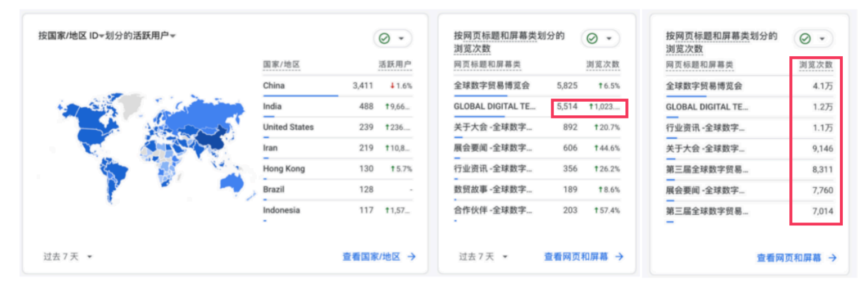868x295 pixels.
Task: Select the India row in the country table
Action: click(x=337, y=107)
